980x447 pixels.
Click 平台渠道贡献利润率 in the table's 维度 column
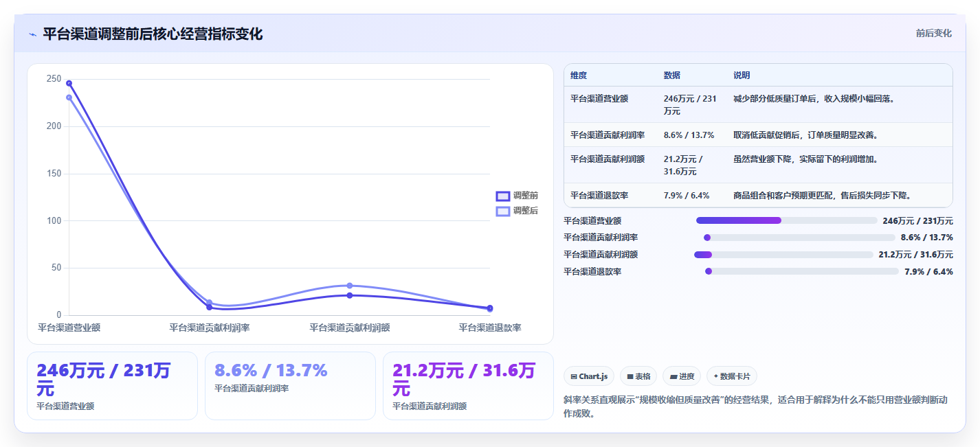608,135
